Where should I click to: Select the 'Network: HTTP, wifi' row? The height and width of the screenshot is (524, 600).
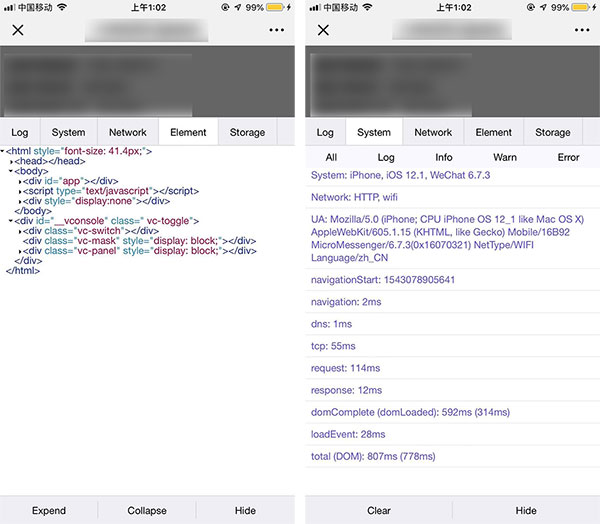coord(453,198)
